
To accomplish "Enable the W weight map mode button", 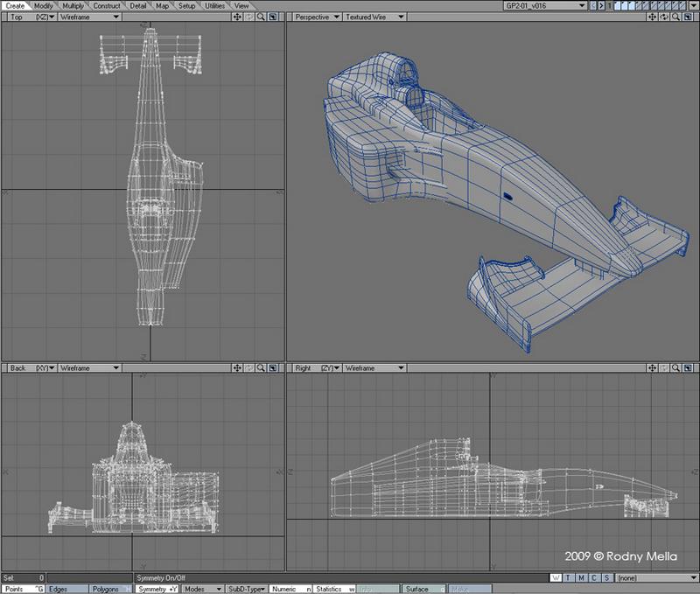I will tap(556, 578).
